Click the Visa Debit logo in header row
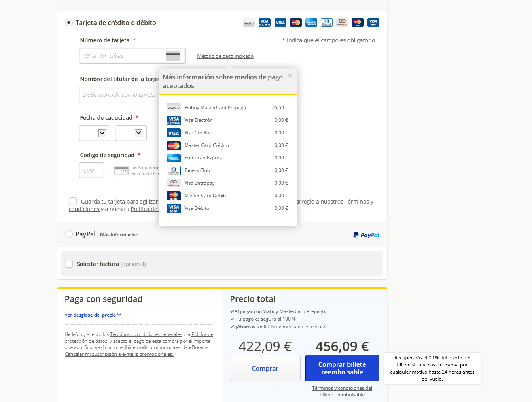532x402 pixels. coord(373,23)
